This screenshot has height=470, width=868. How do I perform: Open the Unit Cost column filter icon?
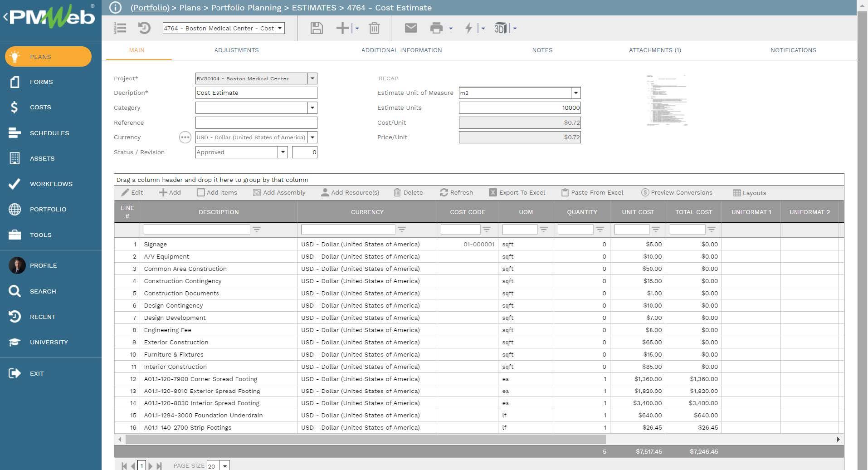click(656, 230)
